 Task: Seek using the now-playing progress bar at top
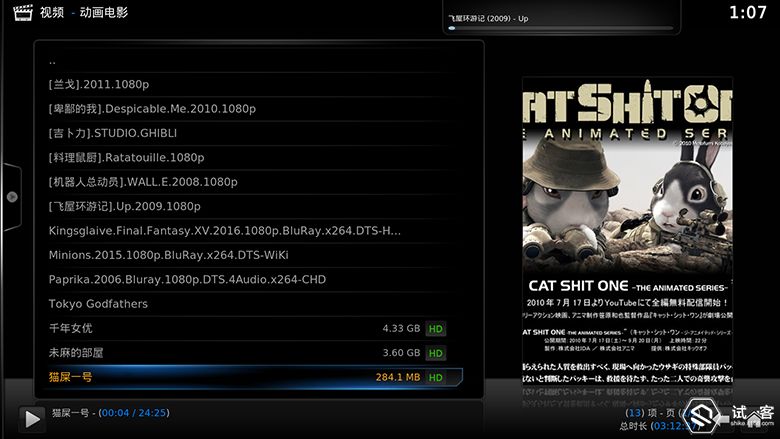click(x=560, y=28)
